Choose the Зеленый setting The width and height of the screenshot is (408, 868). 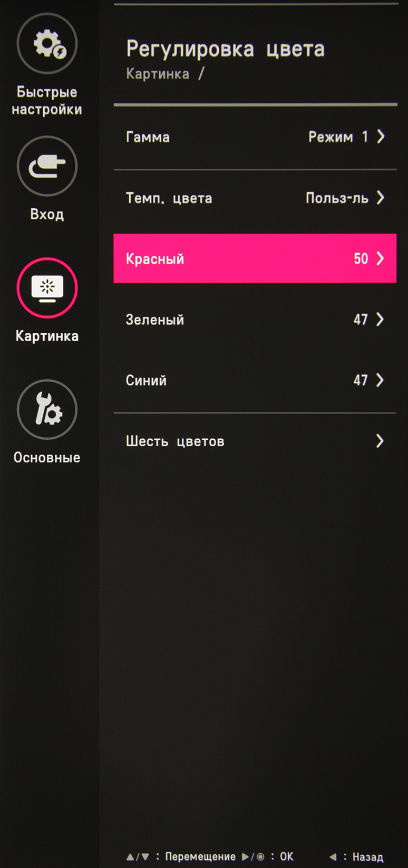tap(255, 320)
